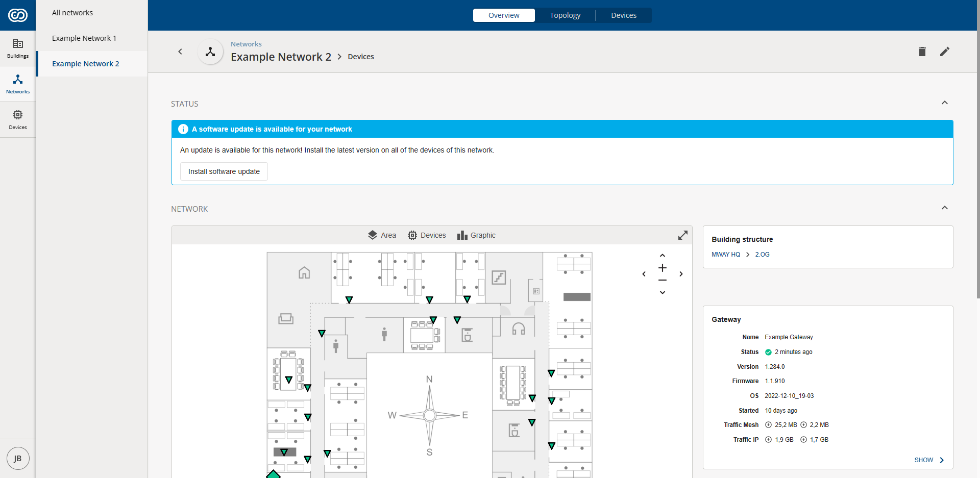Go back using the left arrow

[180, 52]
